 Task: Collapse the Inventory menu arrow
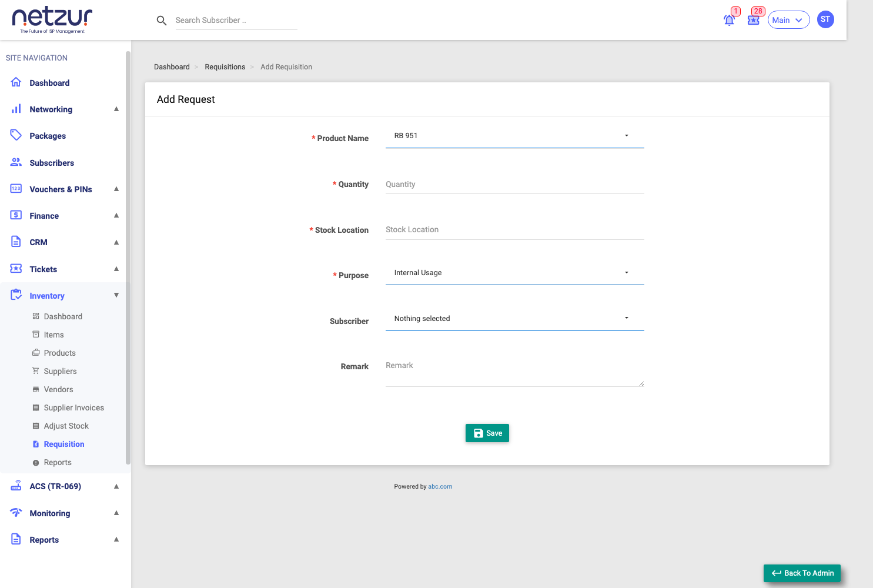pyautogui.click(x=116, y=295)
